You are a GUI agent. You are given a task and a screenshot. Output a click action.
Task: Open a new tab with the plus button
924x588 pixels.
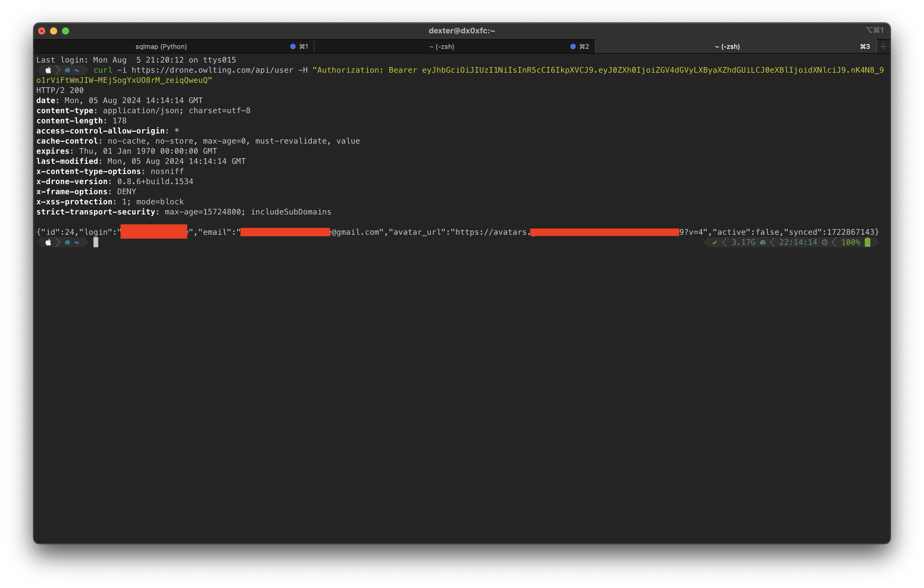tap(883, 46)
